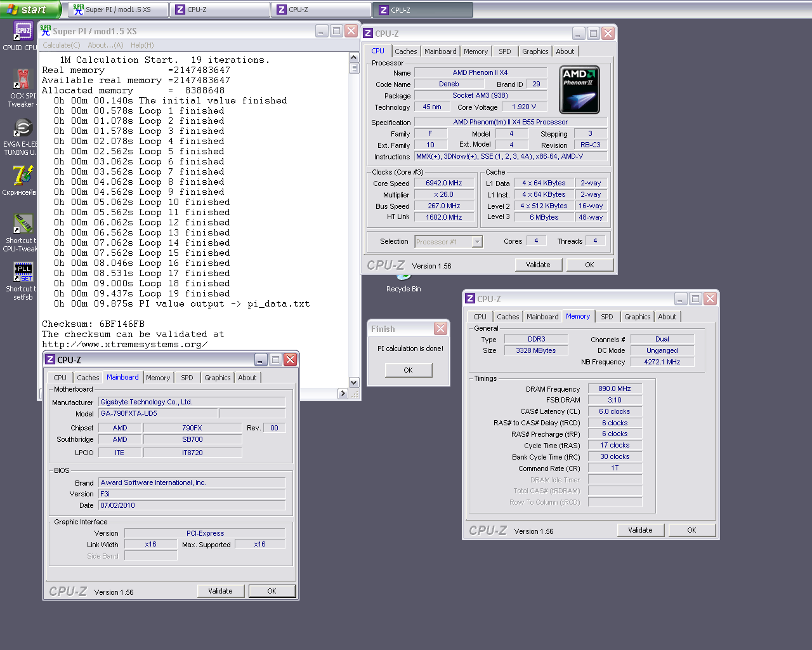Select the Graphics tab in the CPU window
The image size is (812, 650).
535,51
